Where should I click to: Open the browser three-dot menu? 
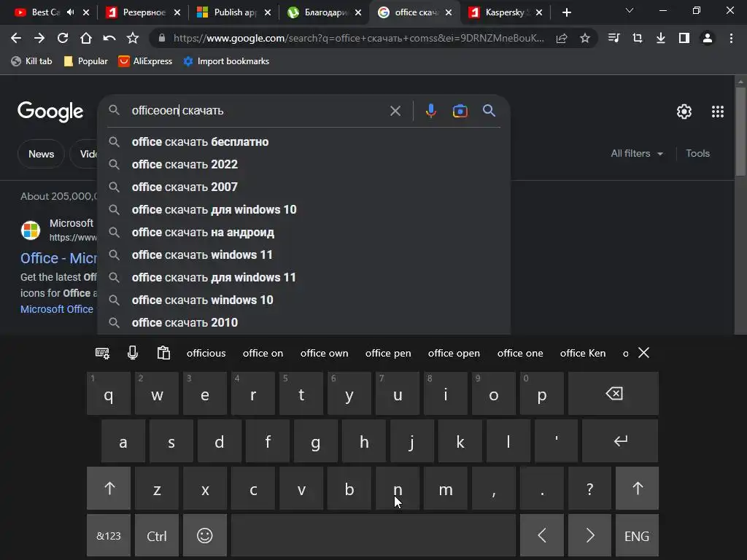point(731,38)
